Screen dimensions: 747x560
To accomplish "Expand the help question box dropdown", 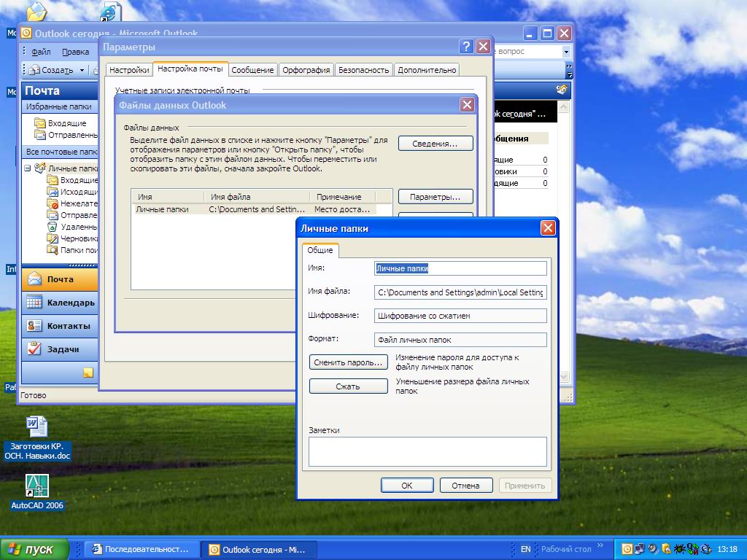I will tap(566, 52).
